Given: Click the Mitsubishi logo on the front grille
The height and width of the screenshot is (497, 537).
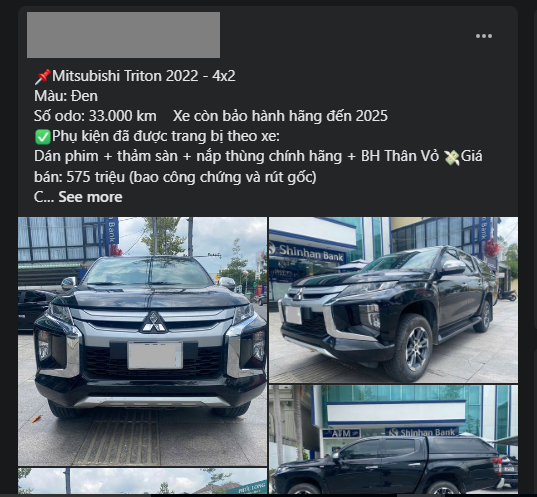Looking at the screenshot, I should [x=153, y=323].
